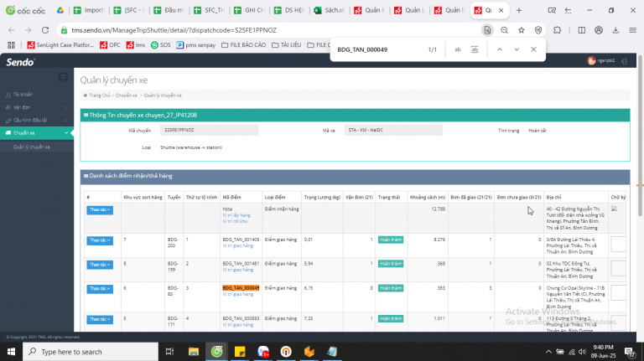Toggle the browser side panel icon
Image resolution: width=644 pixels, height=361 pixels.
[x=582, y=30]
